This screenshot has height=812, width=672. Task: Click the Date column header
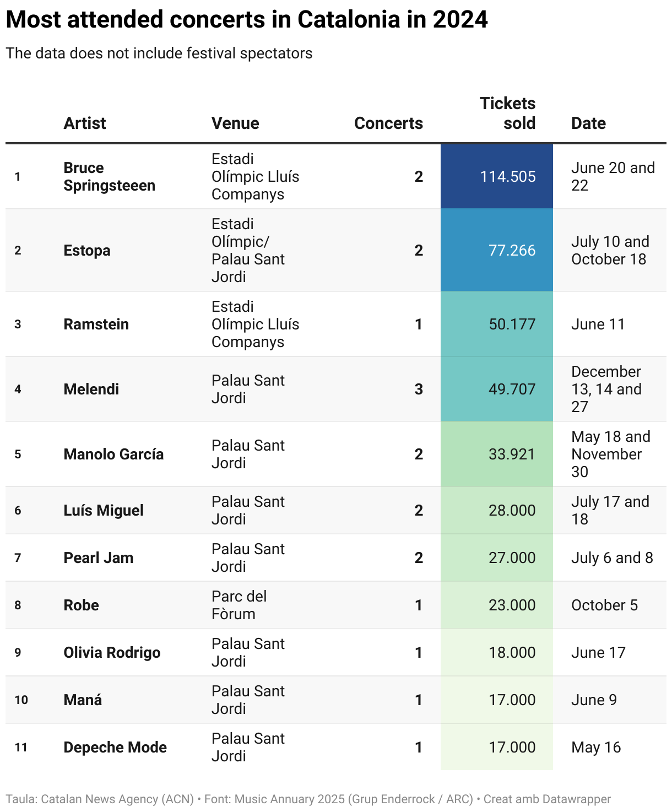[588, 123]
